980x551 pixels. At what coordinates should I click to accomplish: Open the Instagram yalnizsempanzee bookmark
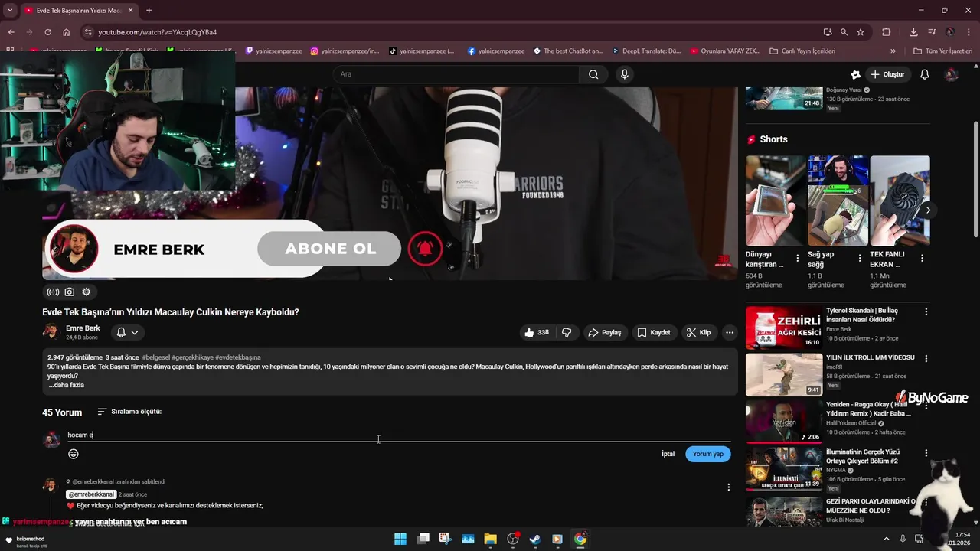345,51
